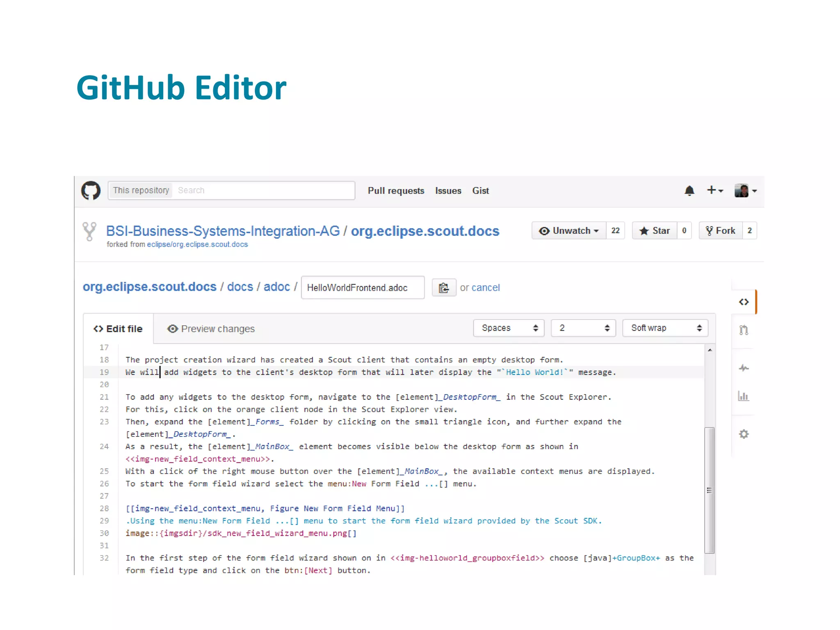Click "+GroupBox+" text on line 32
The width and height of the screenshot is (840, 630).
pos(636,558)
